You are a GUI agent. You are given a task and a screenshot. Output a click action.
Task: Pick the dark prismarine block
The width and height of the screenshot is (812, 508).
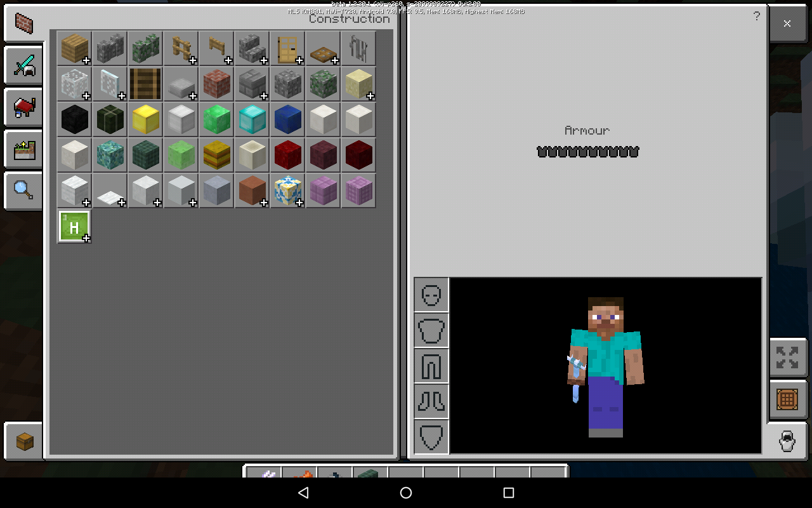tap(146, 155)
